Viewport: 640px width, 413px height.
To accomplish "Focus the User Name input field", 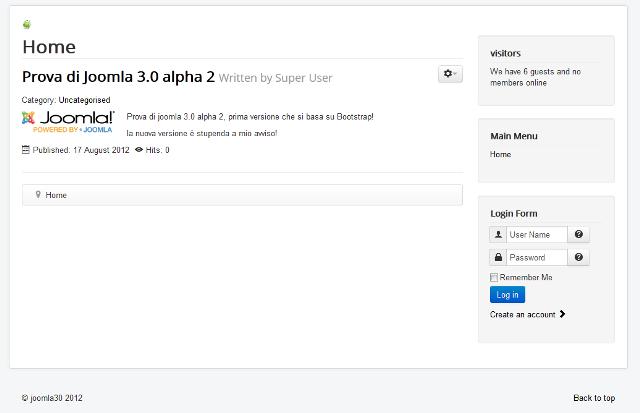I will tap(537, 235).
